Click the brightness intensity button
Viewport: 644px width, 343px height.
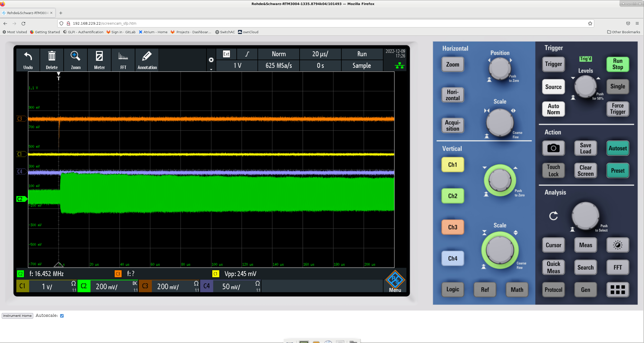pos(618,245)
